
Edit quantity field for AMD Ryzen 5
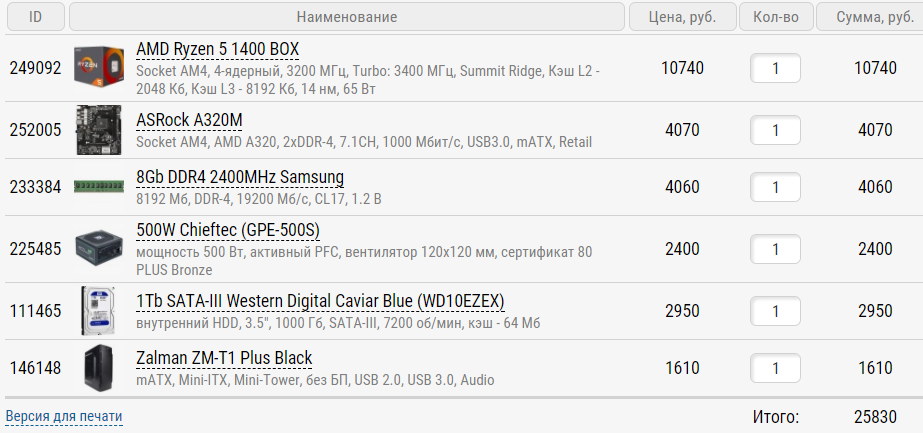[775, 68]
